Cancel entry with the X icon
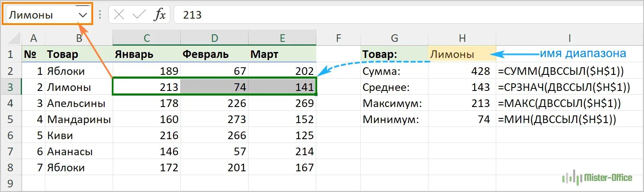Image resolution: width=644 pixels, height=192 pixels. coord(119,15)
